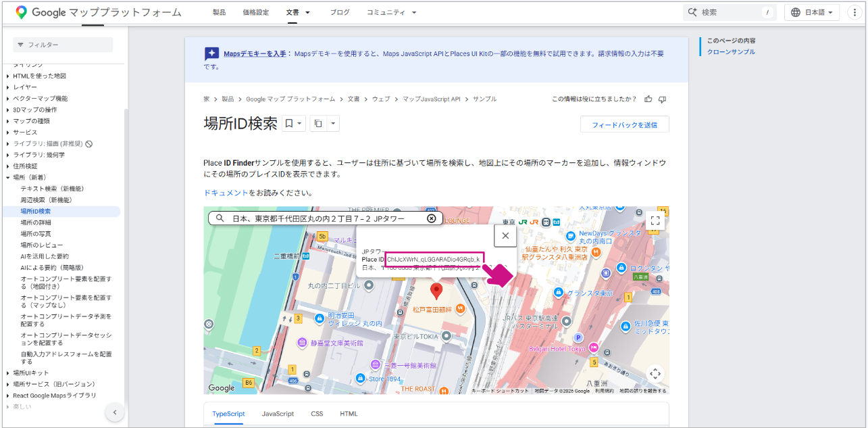868x428 pixels.
Task: Select 場所のレビュー in sidebar
Action: pos(42,245)
